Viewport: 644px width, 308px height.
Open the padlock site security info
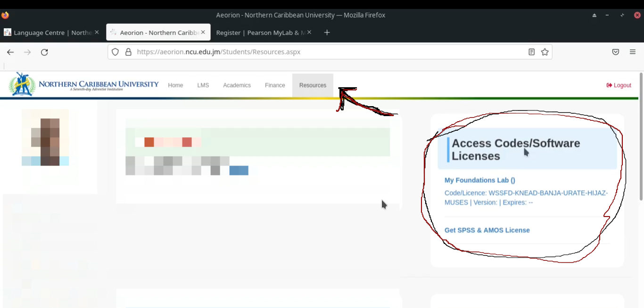pyautogui.click(x=128, y=52)
